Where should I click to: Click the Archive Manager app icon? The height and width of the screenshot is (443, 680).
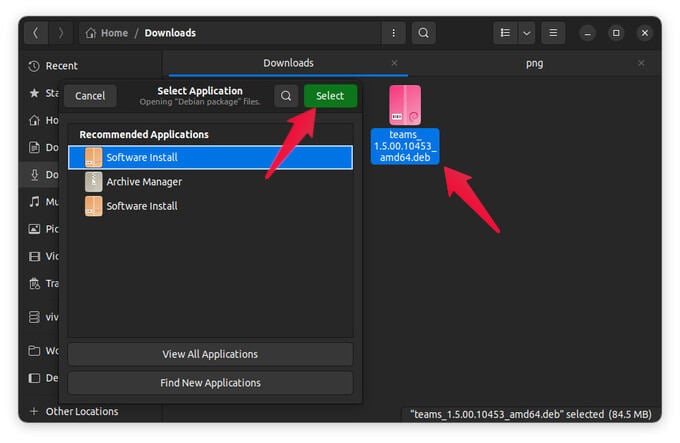(94, 182)
